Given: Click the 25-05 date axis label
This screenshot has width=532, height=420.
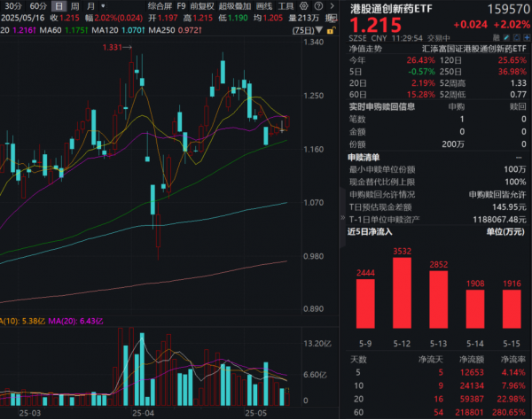Looking at the screenshot, I should click(x=256, y=413).
